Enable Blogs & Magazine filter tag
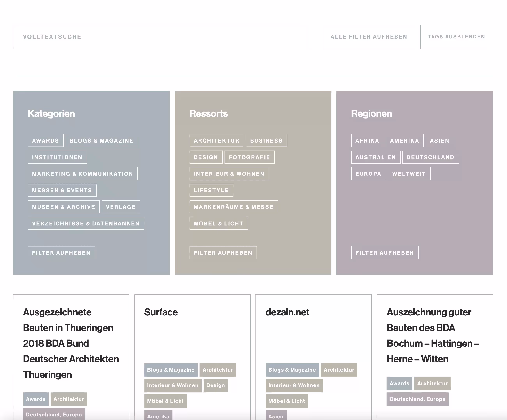Screen dimensions: 507x420 tap(101, 140)
